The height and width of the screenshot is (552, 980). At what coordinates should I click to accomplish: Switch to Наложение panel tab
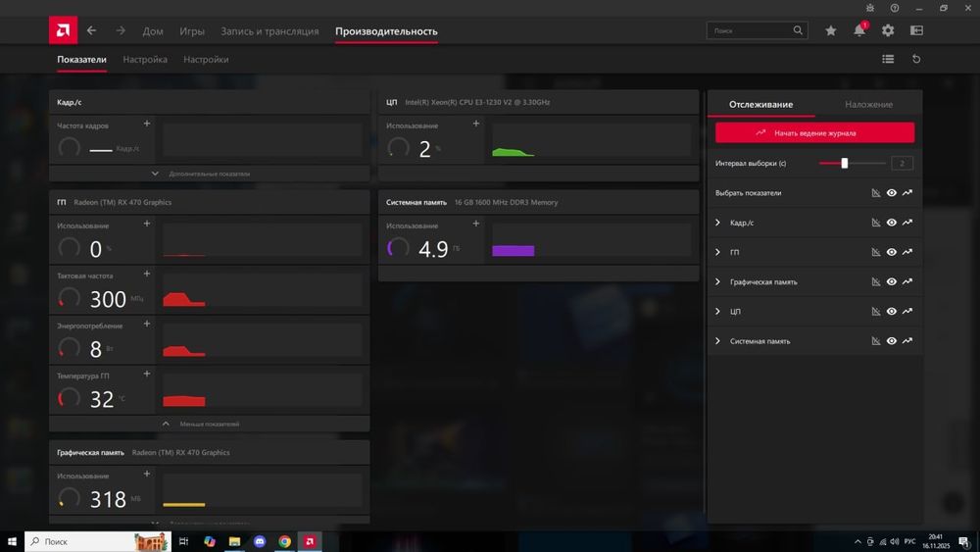click(x=868, y=104)
